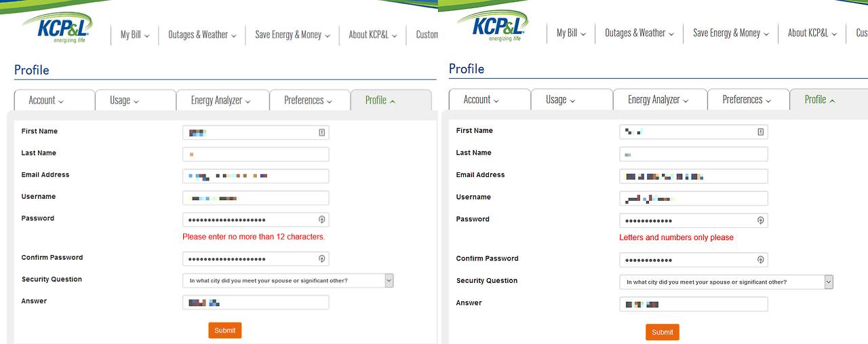Click the autofill icon in right First Name field
Viewport: 868px width, 344px height.
761,132
